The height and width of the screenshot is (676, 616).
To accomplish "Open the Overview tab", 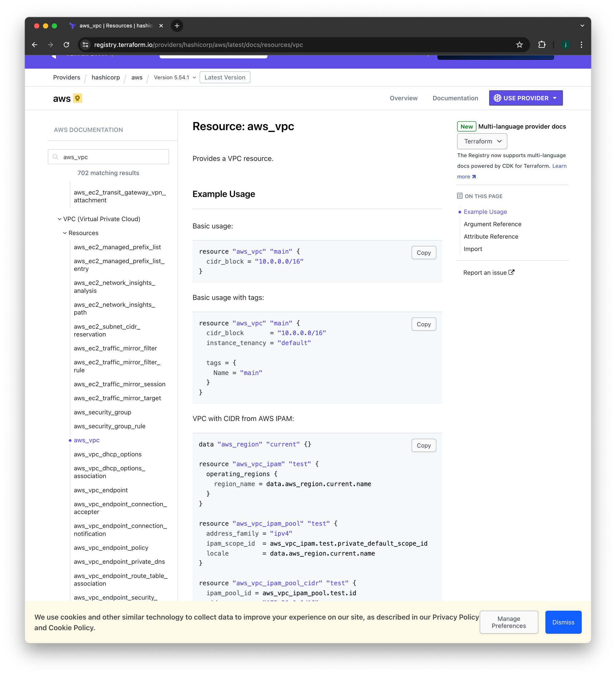I will 403,98.
